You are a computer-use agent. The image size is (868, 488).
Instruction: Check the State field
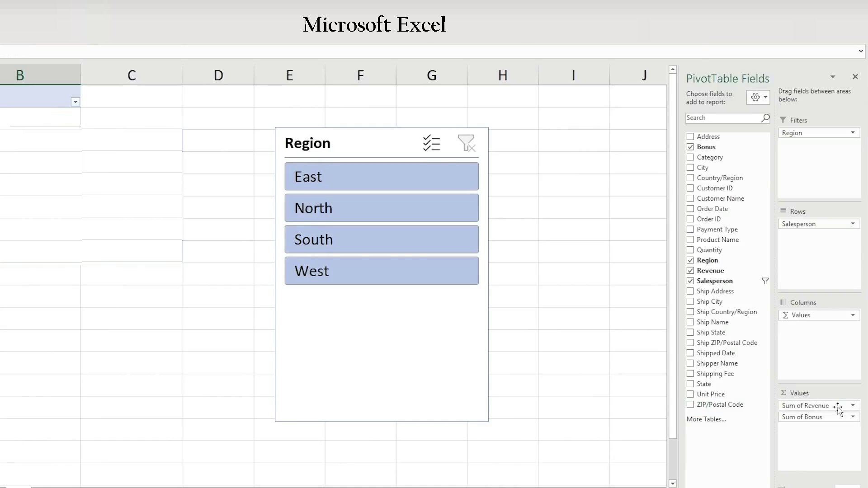click(x=690, y=384)
